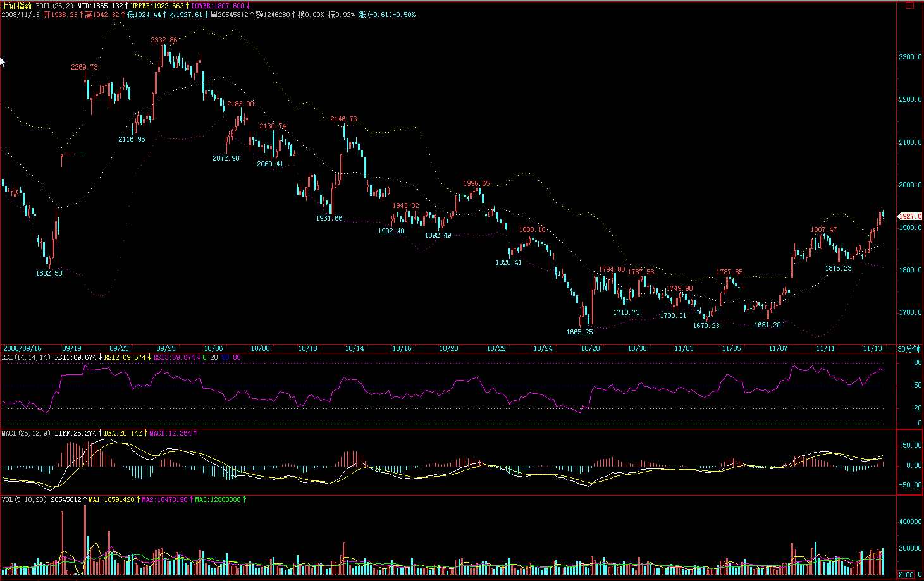Click the 1787.85 high label

pos(729,272)
